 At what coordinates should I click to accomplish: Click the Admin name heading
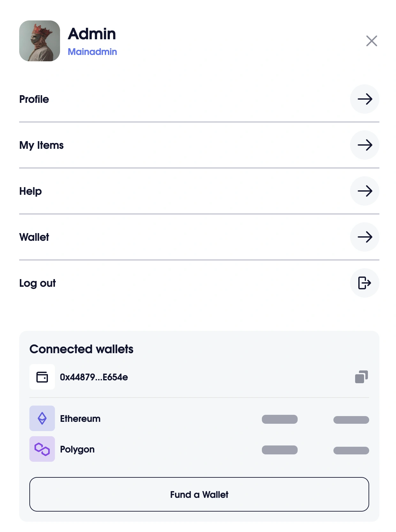[x=92, y=34]
